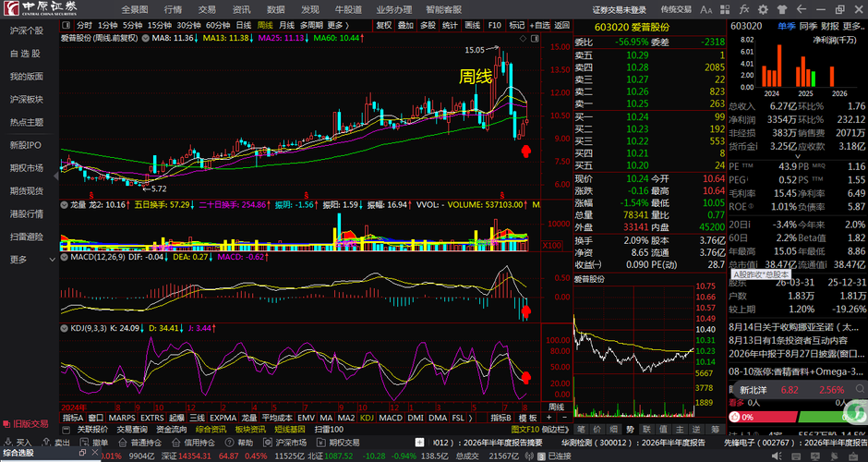Open the font size (Aa) setting
Image resolution: width=868 pixels, height=462 pixels.
pyautogui.click(x=705, y=9)
